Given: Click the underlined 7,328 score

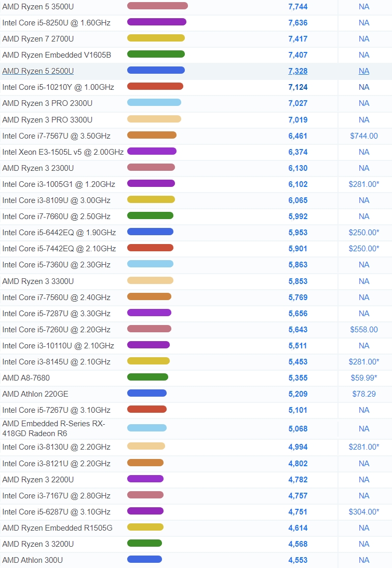Looking at the screenshot, I should point(298,71).
